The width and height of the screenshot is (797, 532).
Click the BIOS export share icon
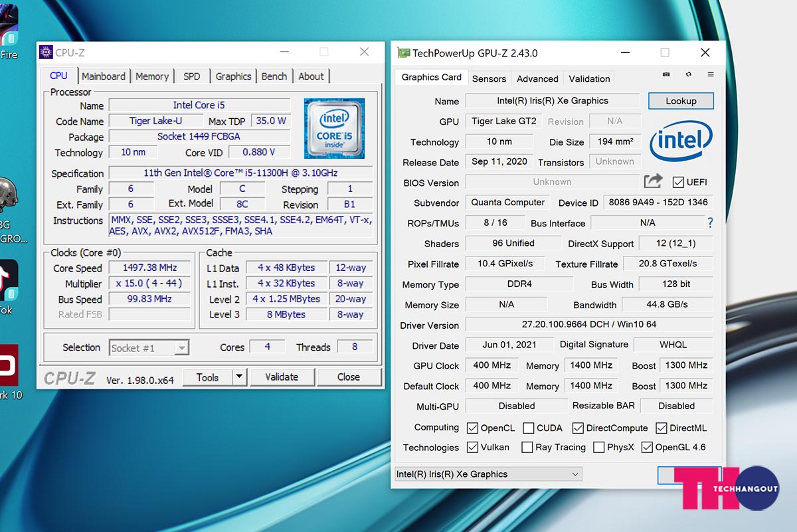[654, 181]
